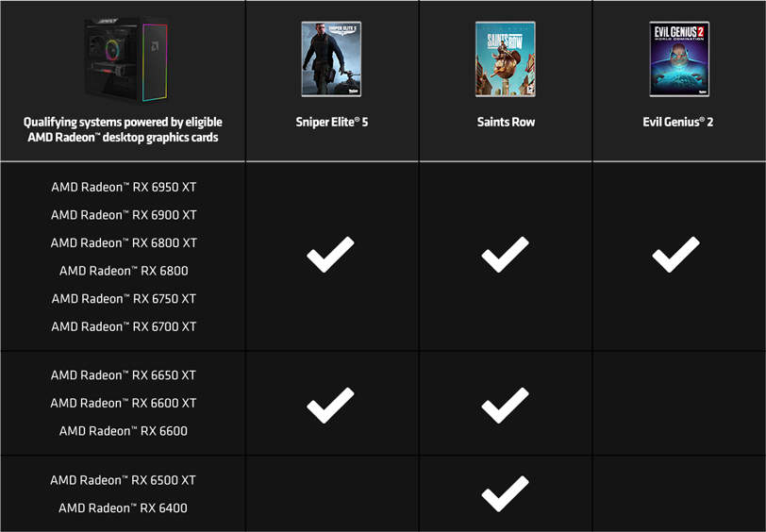Click the Saints Row game cover
The width and height of the screenshot is (766, 532).
pos(505,59)
